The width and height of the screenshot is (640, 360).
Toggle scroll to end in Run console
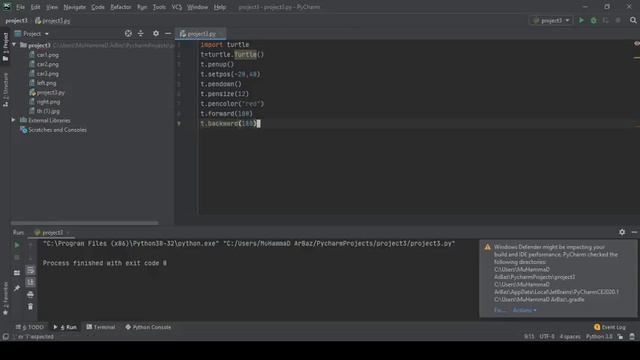[30, 282]
